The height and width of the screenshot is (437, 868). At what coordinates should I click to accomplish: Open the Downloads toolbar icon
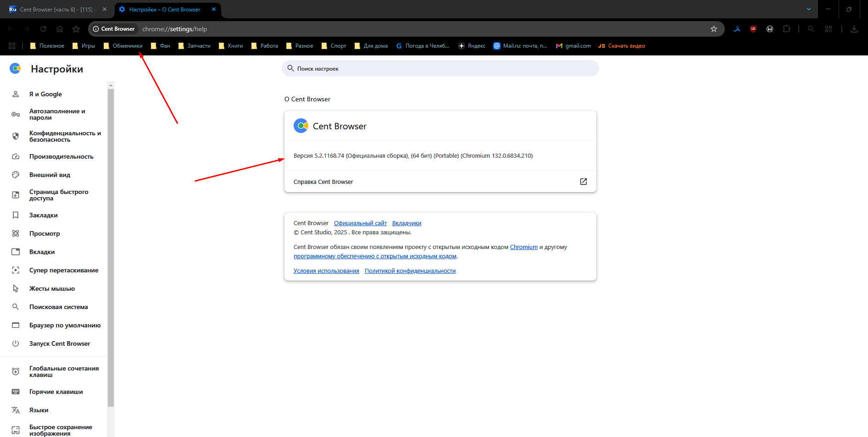pos(854,29)
